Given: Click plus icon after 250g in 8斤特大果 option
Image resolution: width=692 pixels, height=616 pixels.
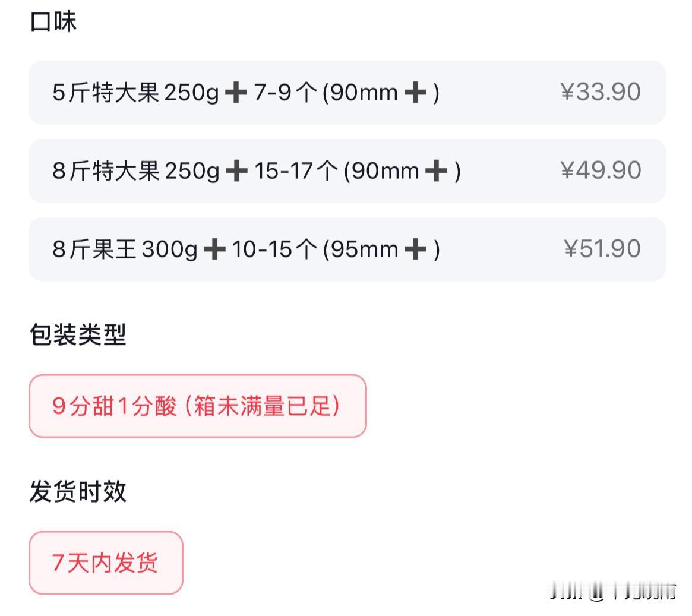Looking at the screenshot, I should pyautogui.click(x=236, y=171).
